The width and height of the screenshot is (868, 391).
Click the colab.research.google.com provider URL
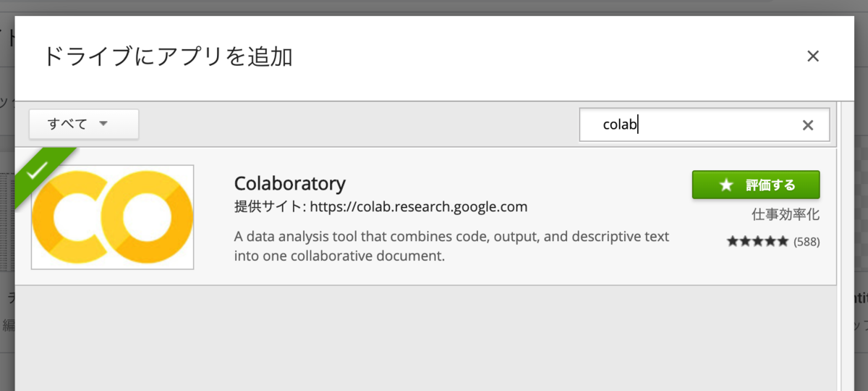pos(419,206)
